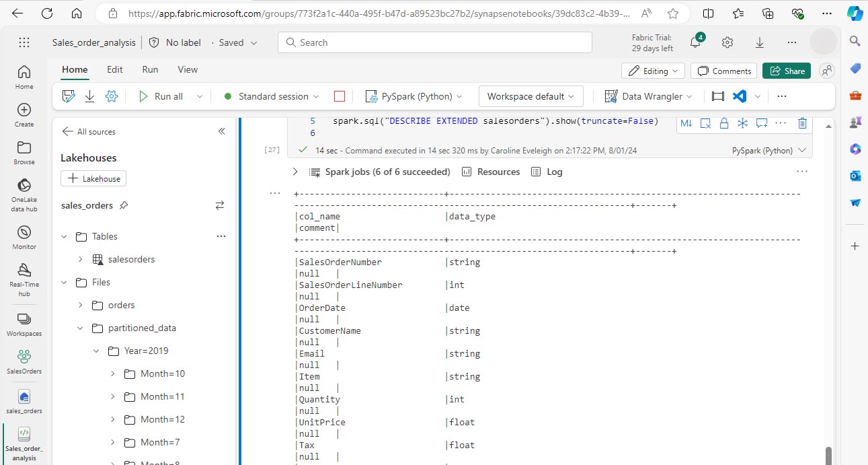Open Browse in left navigation
This screenshot has height=465, width=868.
(24, 153)
